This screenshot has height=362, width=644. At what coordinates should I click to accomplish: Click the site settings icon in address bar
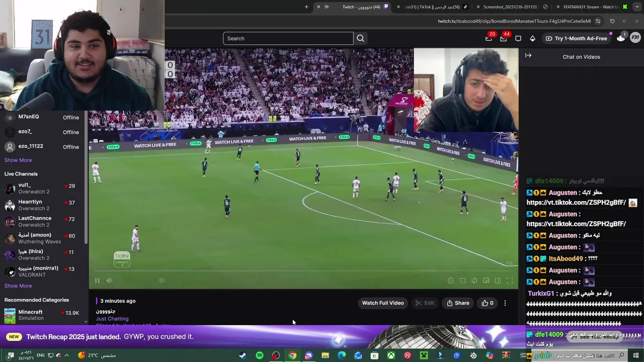point(598,21)
